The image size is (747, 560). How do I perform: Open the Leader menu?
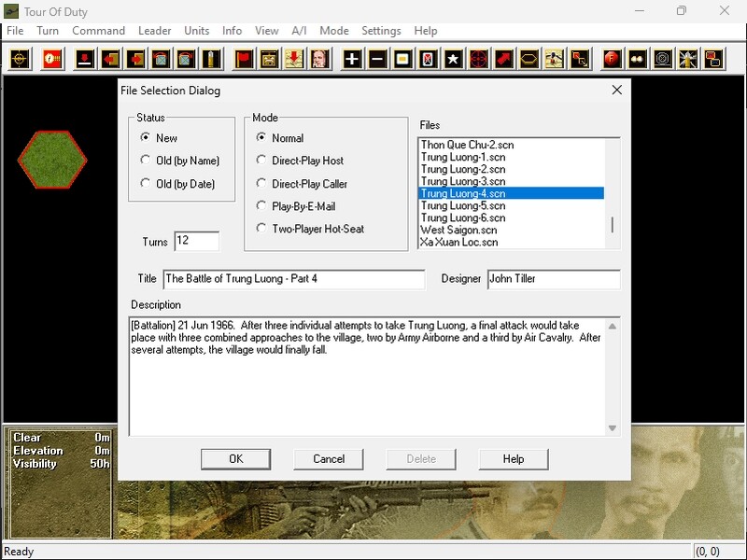pos(155,31)
